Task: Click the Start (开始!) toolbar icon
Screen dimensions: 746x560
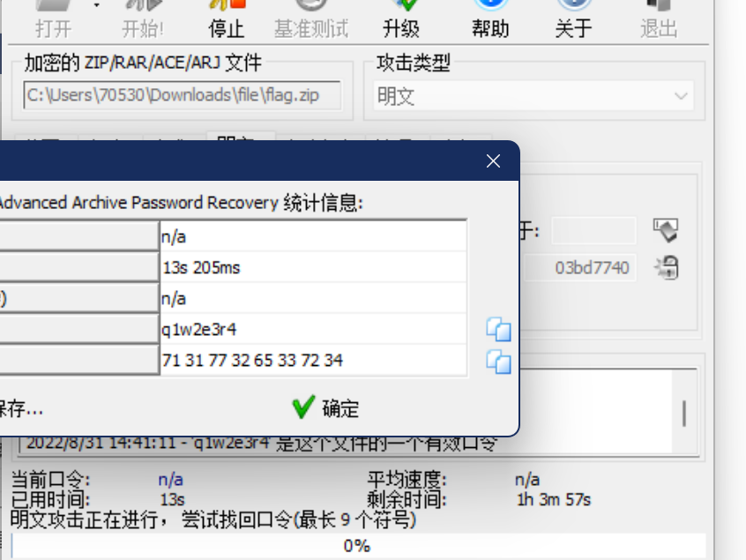Action: (142, 19)
